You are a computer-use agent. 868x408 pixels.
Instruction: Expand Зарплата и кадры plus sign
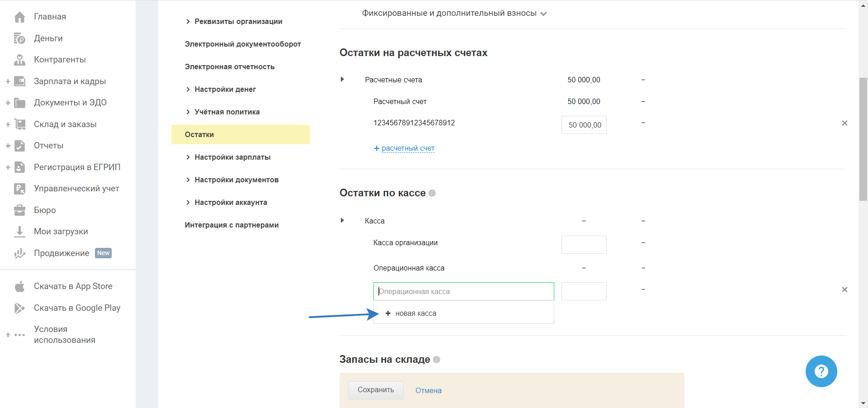(8, 81)
